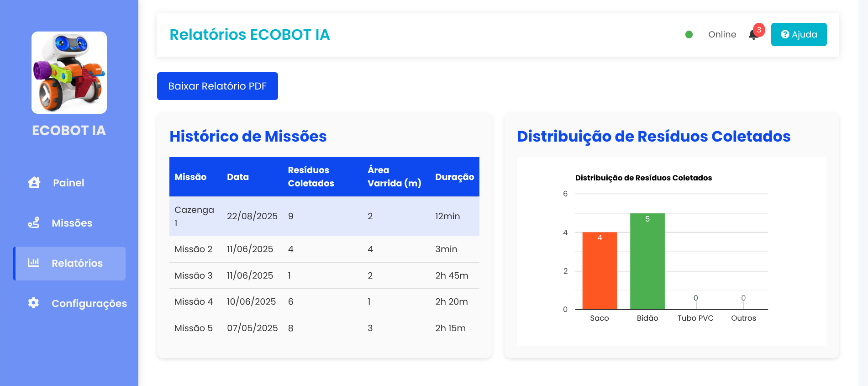Screen dimensions: 868x386
Task: Click date 07/05/2025
Action: [x=252, y=328]
